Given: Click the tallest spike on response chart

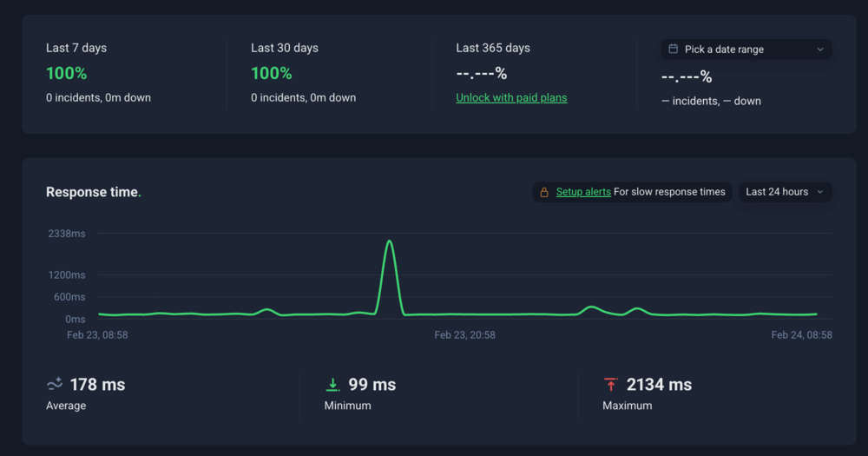Looking at the screenshot, I should click(x=390, y=241).
